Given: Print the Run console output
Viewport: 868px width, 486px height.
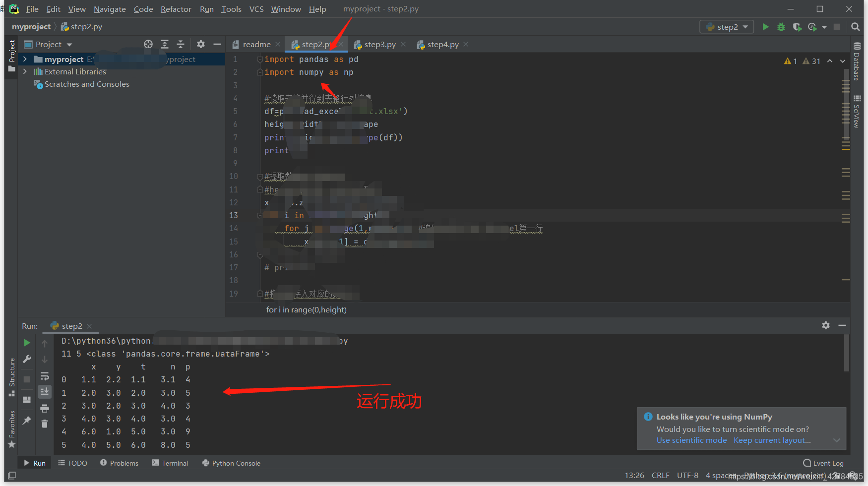Looking at the screenshot, I should point(45,408).
